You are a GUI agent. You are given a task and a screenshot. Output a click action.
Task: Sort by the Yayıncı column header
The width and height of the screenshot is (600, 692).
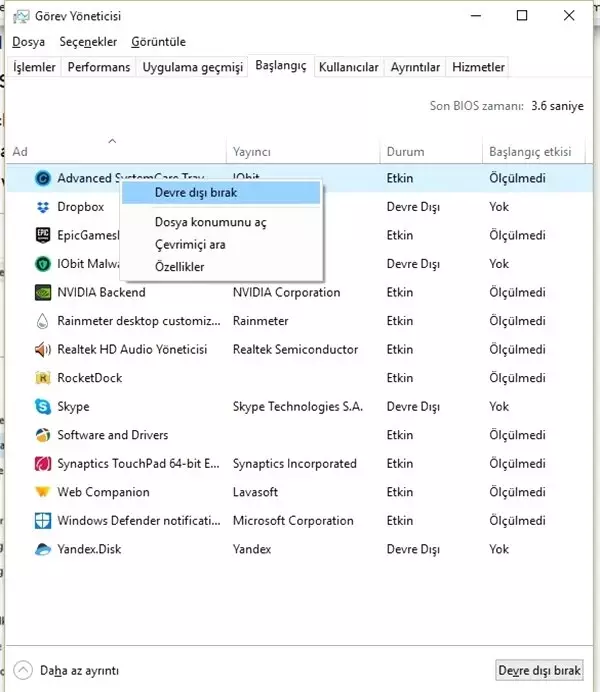pos(303,151)
